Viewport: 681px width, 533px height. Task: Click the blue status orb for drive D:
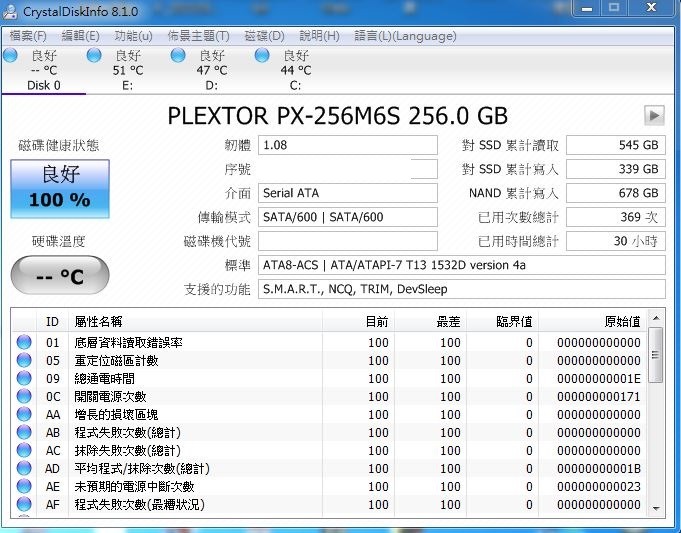coord(178,56)
